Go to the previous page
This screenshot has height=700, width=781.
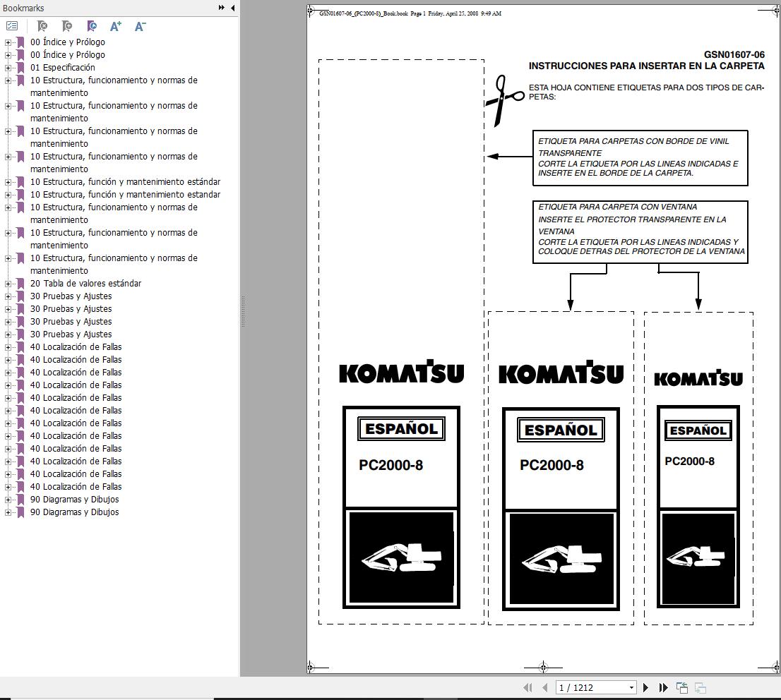[x=545, y=687]
